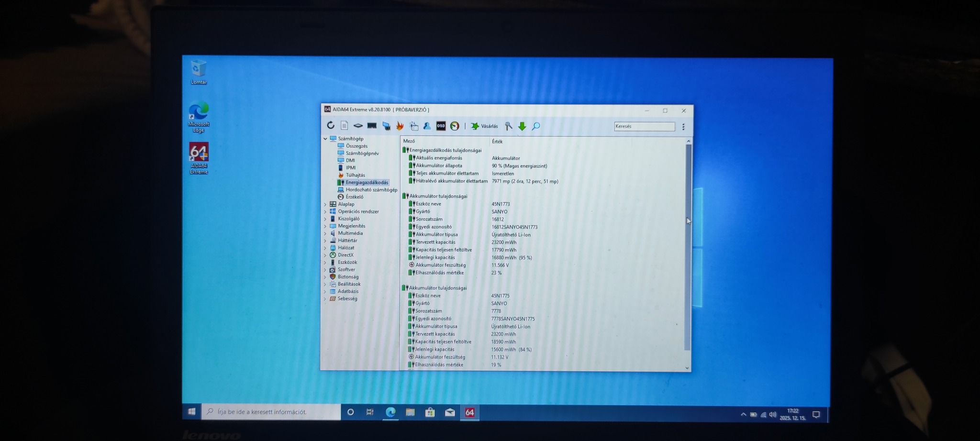980x441 pixels.
Task: Select Energiagazdálkodás in the tree
Action: 367,182
